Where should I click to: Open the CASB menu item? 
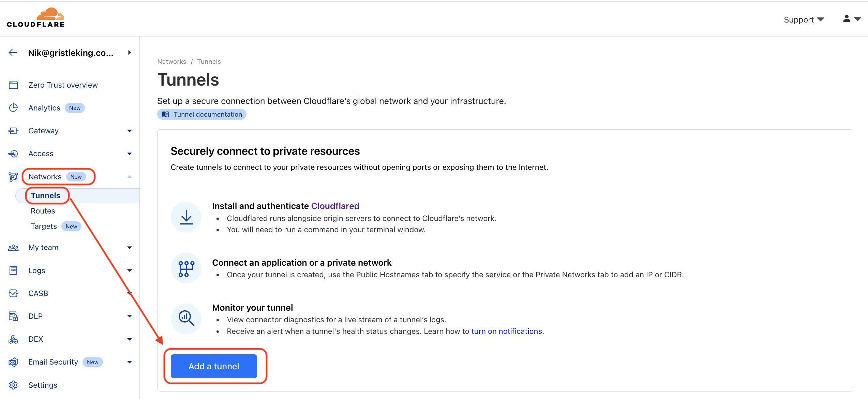pyautogui.click(x=38, y=293)
